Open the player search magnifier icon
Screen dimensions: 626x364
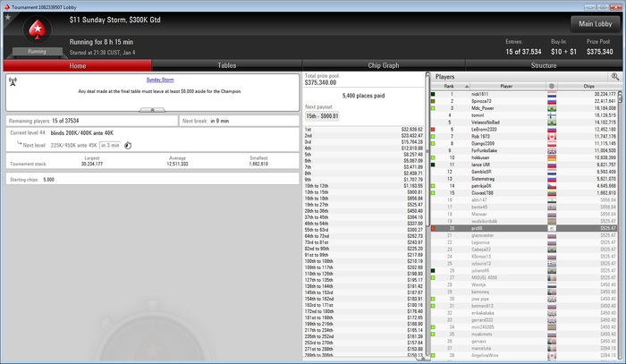click(x=615, y=77)
